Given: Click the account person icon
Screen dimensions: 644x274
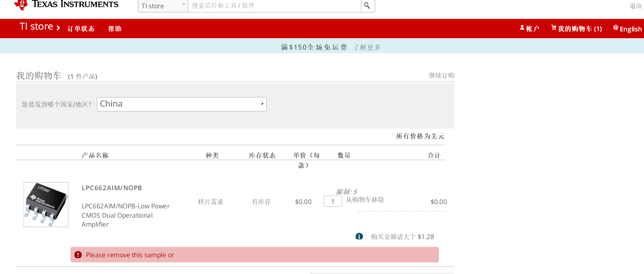Looking at the screenshot, I should 522,28.
